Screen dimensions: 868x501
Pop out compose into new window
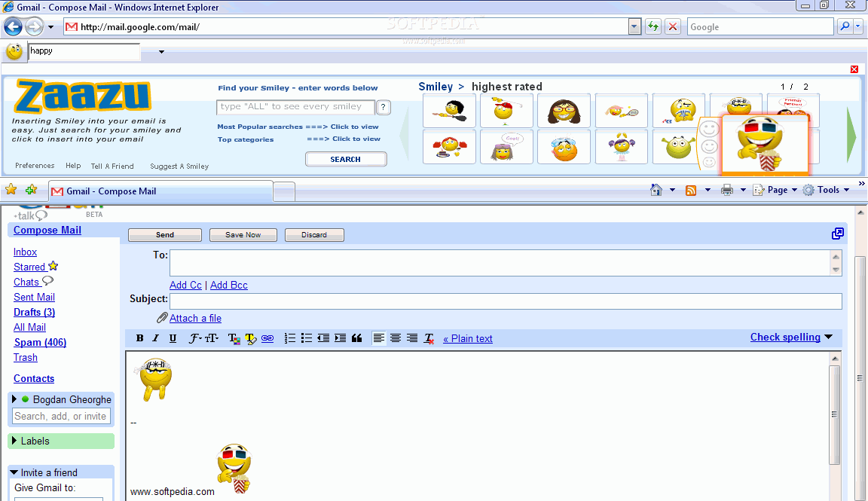click(838, 234)
